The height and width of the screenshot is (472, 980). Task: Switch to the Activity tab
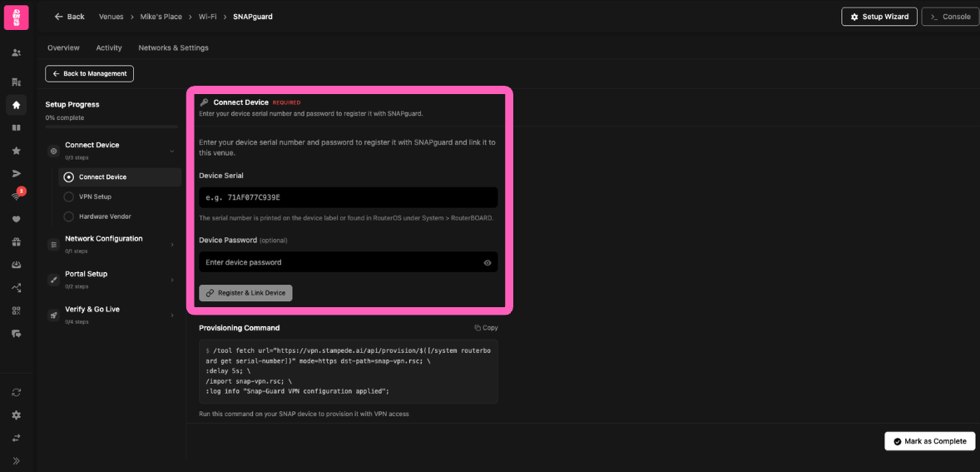coord(109,48)
